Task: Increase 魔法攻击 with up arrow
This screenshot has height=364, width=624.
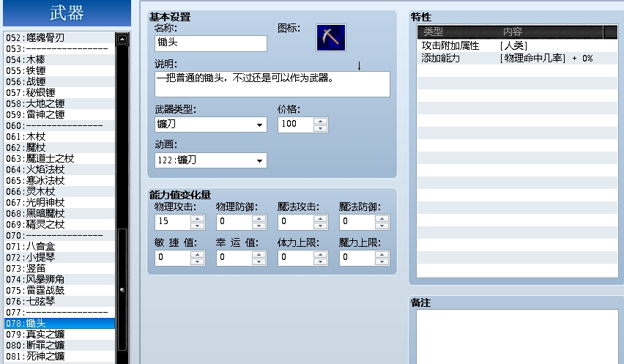Action: [320, 218]
